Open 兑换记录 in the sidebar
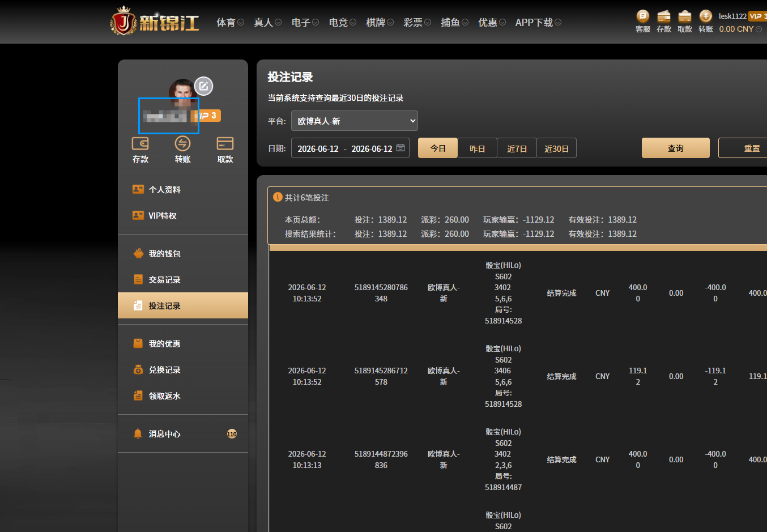Screen dimensions: 767x532 183,370
